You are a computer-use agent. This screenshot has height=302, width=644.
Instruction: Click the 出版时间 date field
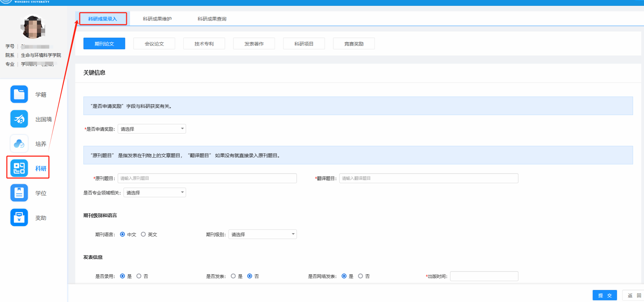(484, 276)
